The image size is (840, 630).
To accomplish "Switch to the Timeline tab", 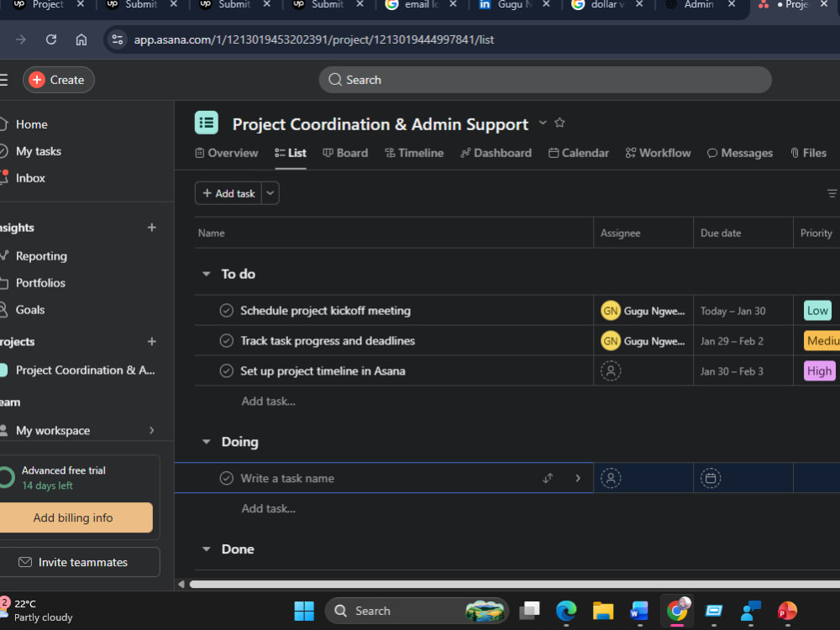I will point(414,153).
